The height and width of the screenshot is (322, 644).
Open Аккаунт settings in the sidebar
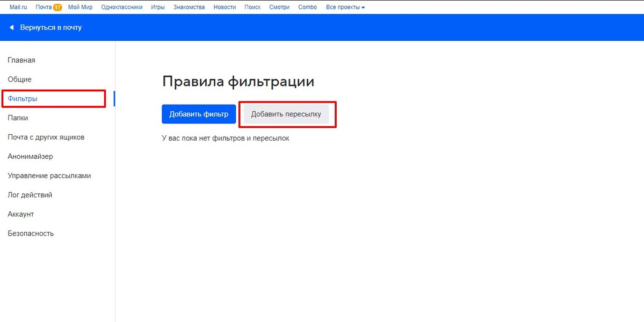coord(21,215)
